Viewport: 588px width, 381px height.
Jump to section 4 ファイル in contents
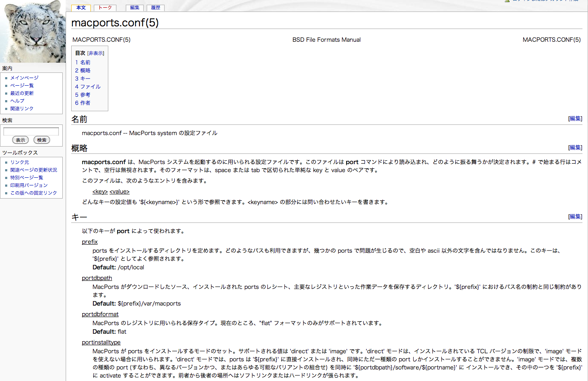(x=88, y=87)
